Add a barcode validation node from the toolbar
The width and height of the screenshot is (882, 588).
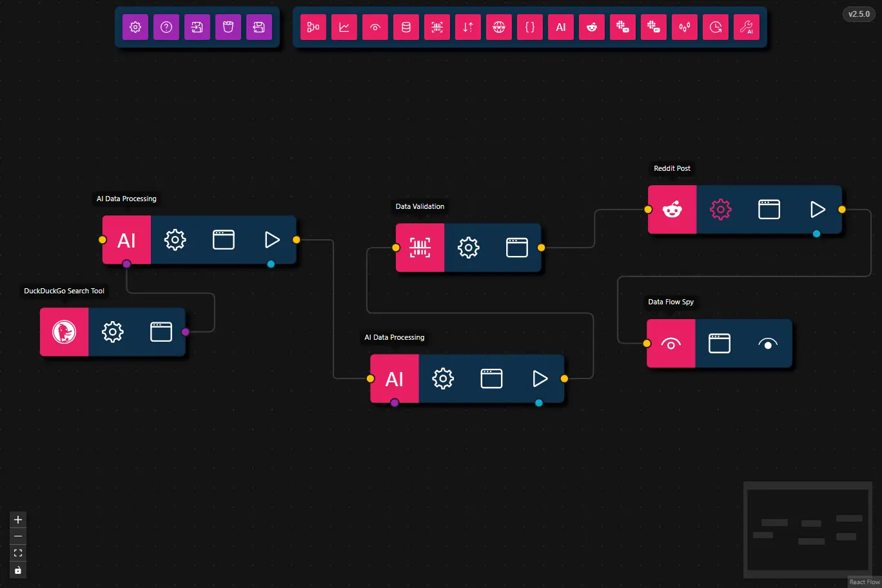point(436,27)
